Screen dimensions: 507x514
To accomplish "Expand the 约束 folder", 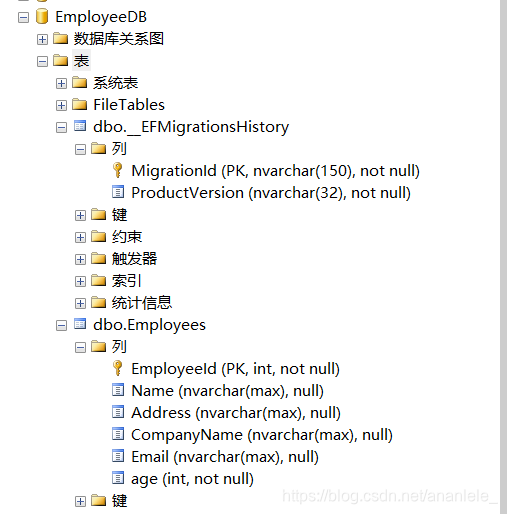I will pyautogui.click(x=80, y=237).
